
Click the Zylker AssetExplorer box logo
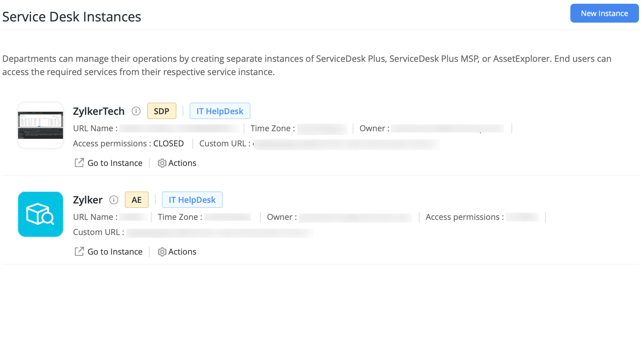40,214
